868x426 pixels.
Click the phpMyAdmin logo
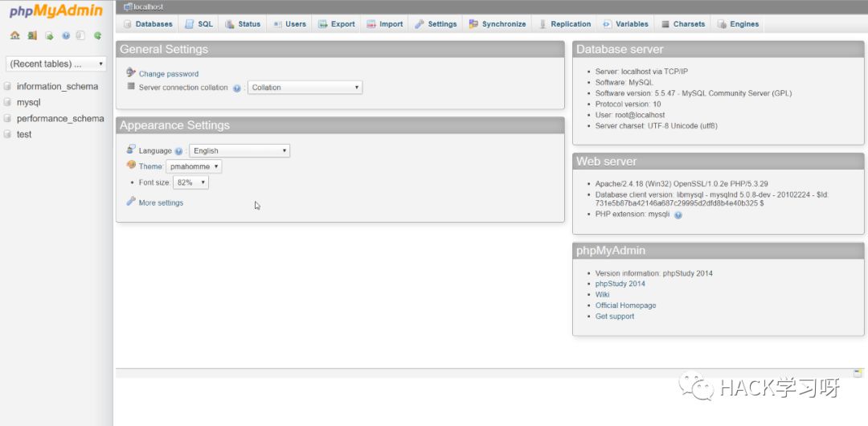56,11
